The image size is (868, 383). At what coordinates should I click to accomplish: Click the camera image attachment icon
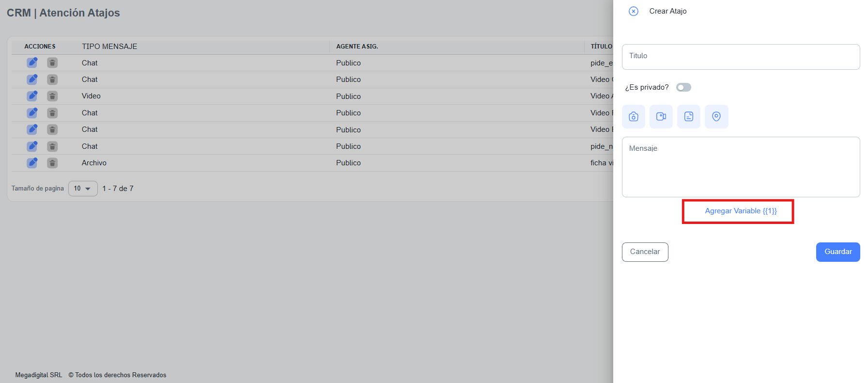click(634, 117)
